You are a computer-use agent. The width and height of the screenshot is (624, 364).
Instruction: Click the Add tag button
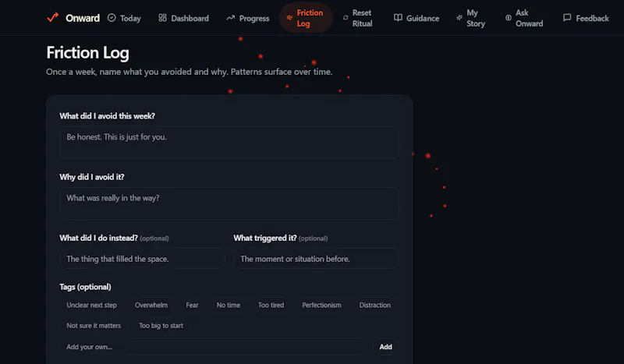[x=385, y=347]
